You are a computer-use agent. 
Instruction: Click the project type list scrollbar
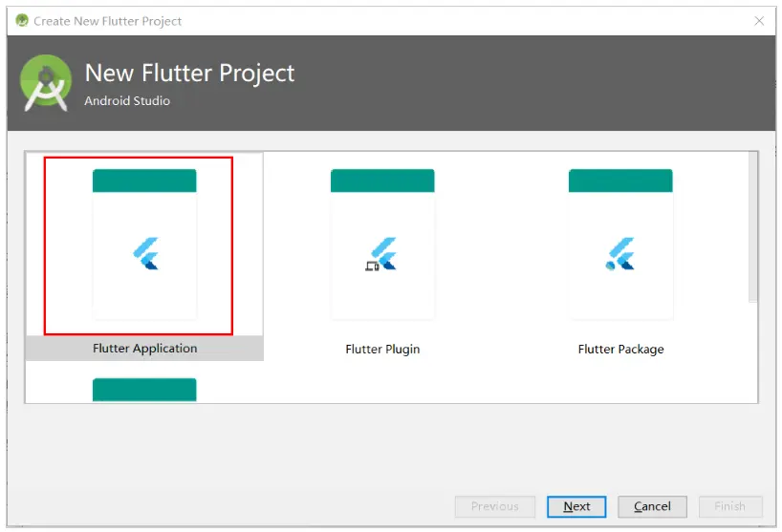[x=752, y=226]
